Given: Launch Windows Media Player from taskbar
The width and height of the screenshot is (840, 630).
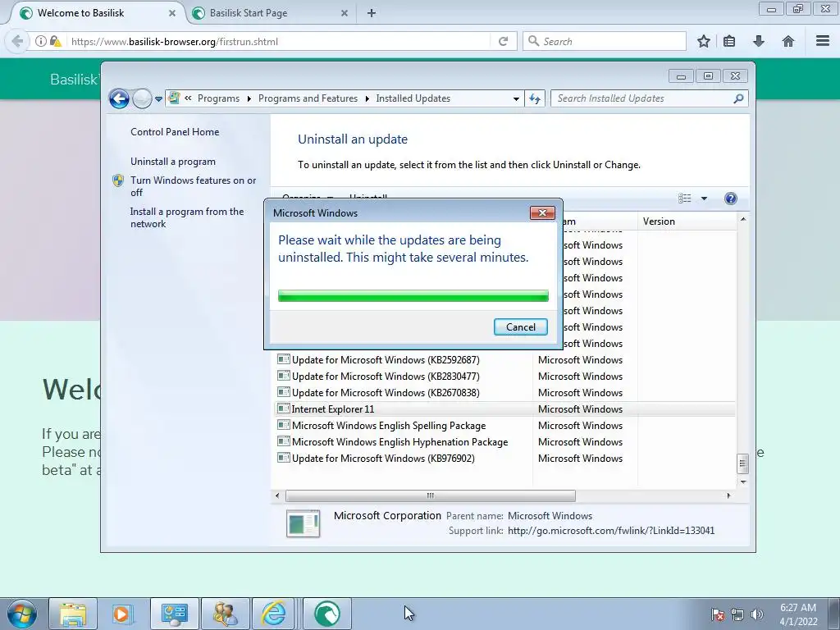Looking at the screenshot, I should [x=121, y=614].
